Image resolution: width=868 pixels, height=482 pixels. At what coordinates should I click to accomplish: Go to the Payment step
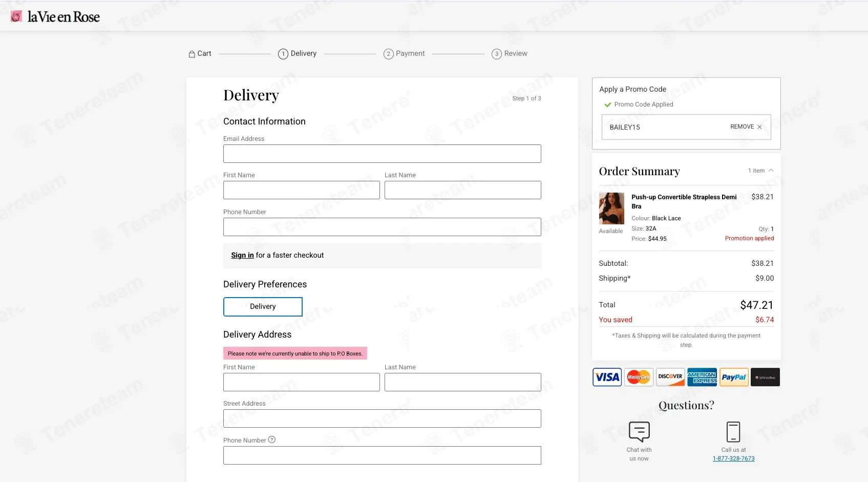(x=404, y=54)
